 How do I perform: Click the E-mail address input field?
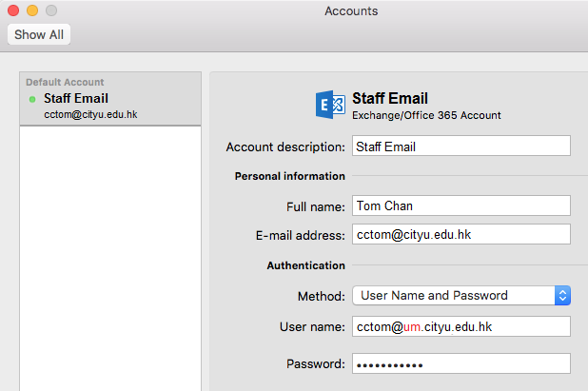461,234
